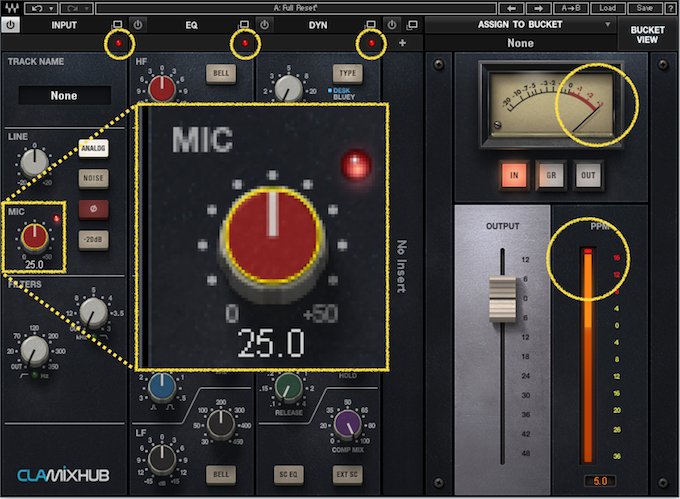Open help with the question mark icon
This screenshot has width=680, height=499.
[670, 8]
